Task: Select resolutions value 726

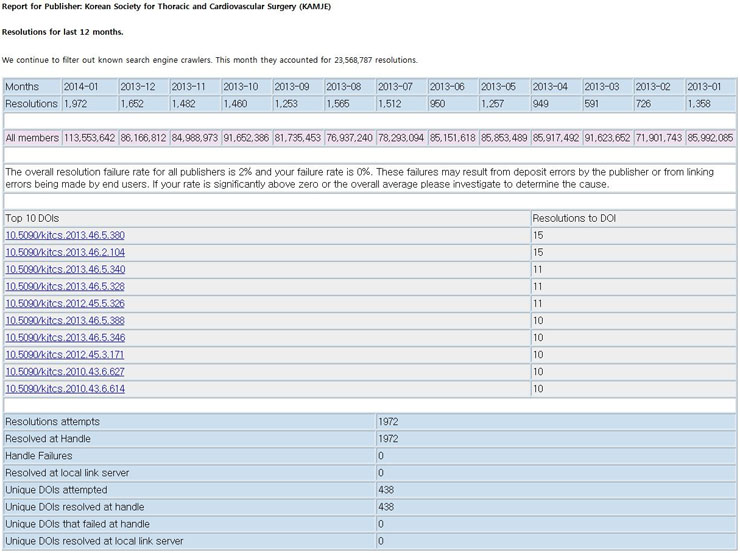Action: [643, 104]
